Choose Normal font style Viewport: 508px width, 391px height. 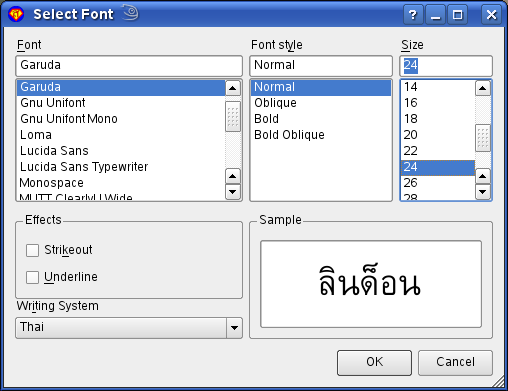321,88
